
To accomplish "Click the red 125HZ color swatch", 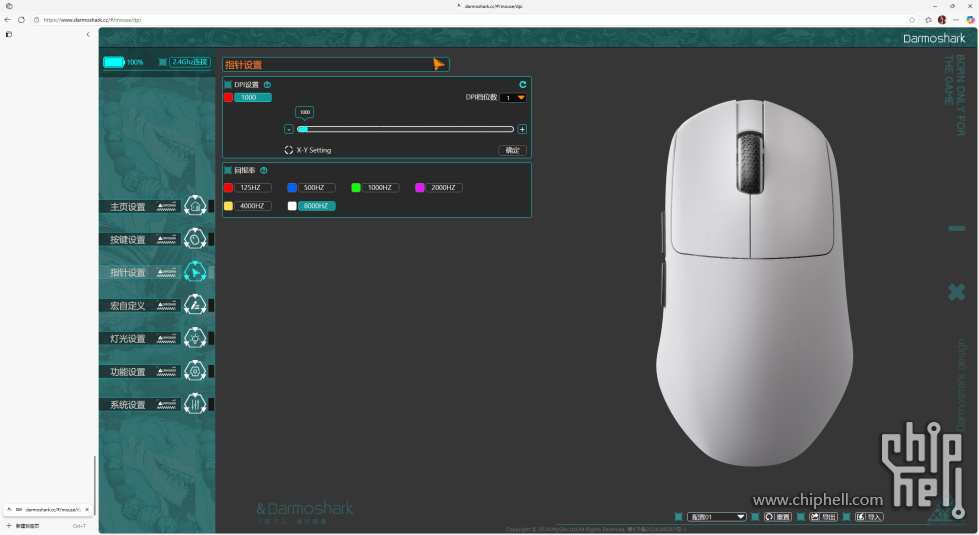I will [228, 187].
